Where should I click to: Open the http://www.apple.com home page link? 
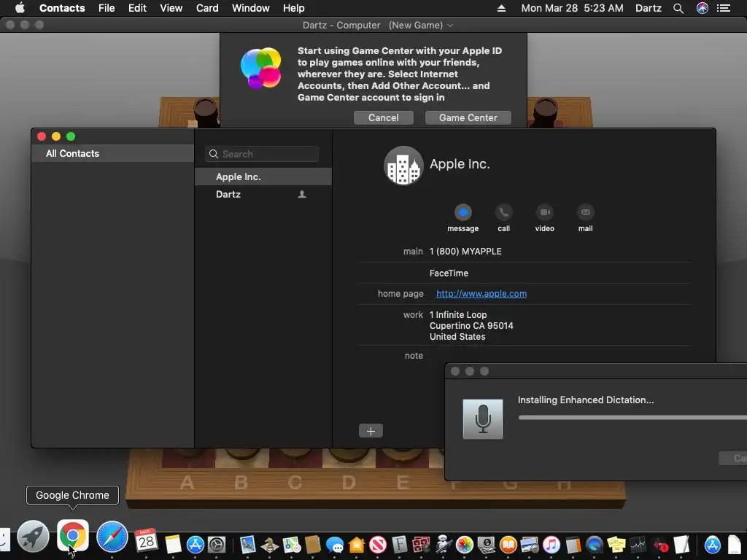pos(481,294)
